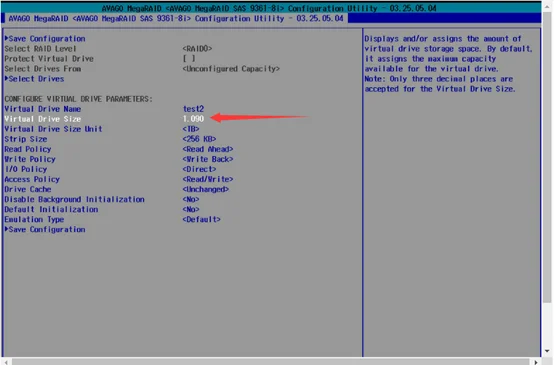Click the vertical scrollbar down arrow
Viewport: 554px width, 365px height.
(x=547, y=351)
